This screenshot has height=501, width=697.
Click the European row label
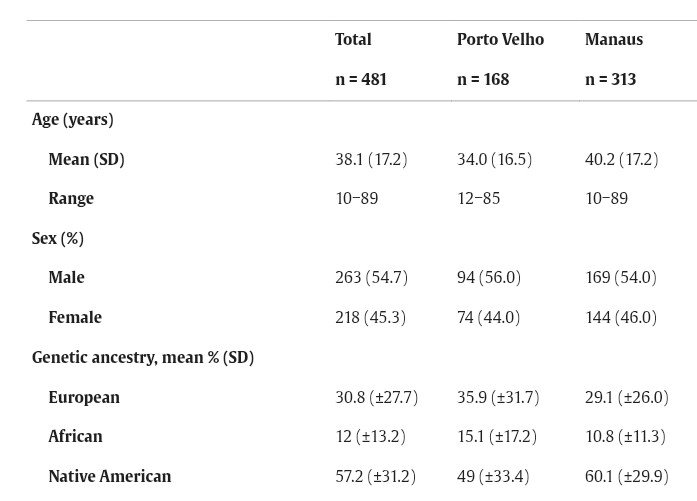pyautogui.click(x=84, y=397)
